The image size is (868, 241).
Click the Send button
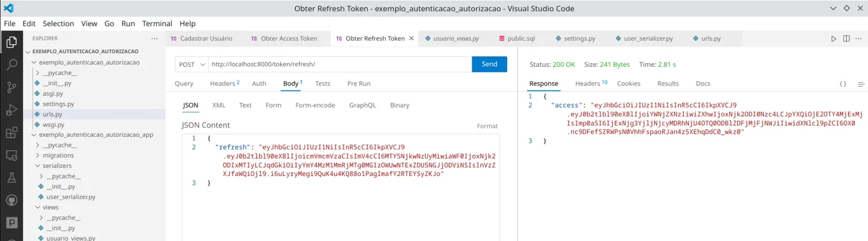[x=489, y=64]
